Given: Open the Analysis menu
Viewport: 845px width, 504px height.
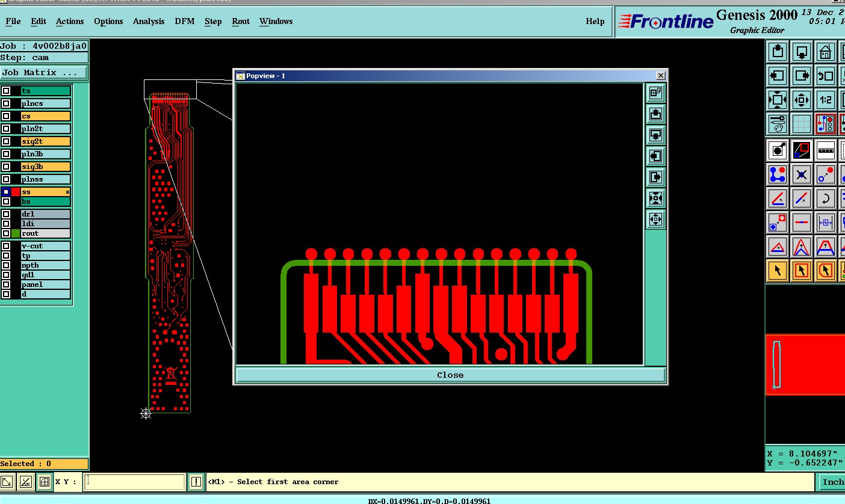Looking at the screenshot, I should point(149,21).
